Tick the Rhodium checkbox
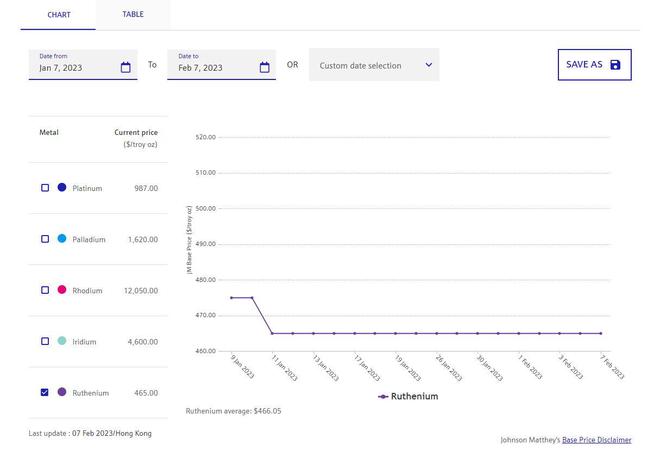Image resolution: width=660 pixels, height=456 pixels. coord(45,290)
